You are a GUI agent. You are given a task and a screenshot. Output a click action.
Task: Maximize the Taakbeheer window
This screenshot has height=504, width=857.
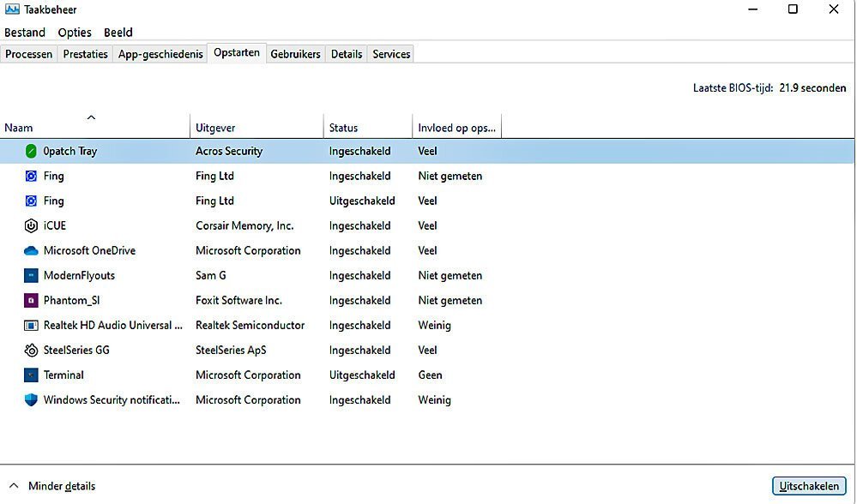point(793,9)
